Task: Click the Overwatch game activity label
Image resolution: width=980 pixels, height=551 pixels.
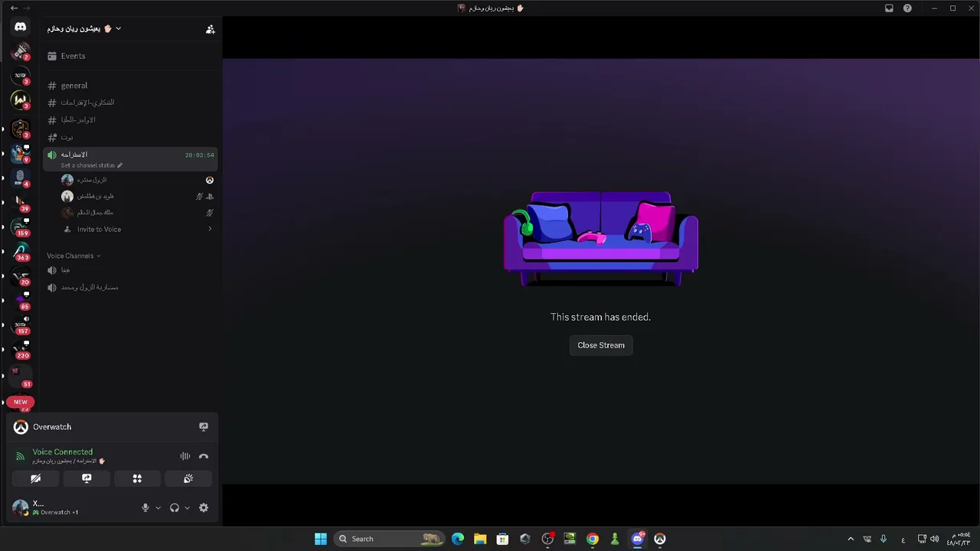Action: coord(52,427)
